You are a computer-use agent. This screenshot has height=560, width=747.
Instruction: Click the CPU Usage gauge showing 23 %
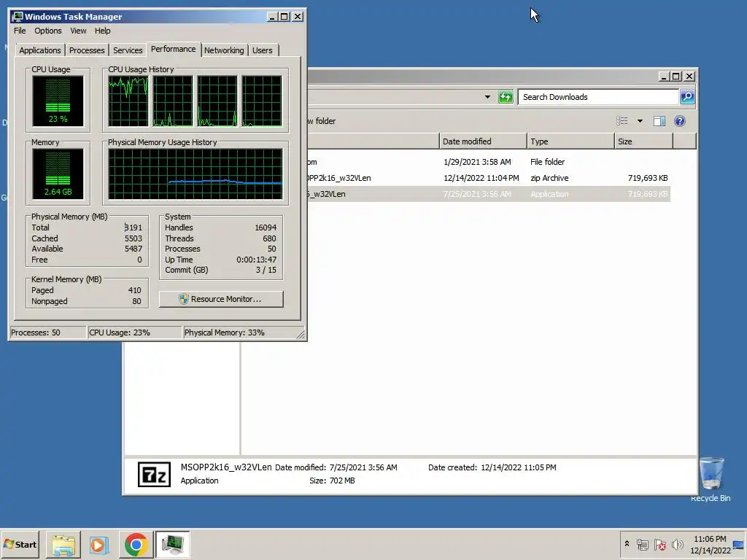(58, 101)
